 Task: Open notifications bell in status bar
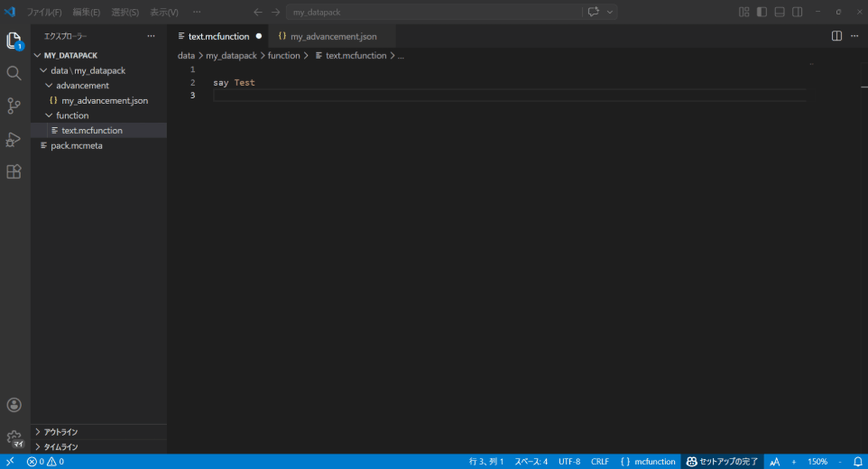(857, 461)
